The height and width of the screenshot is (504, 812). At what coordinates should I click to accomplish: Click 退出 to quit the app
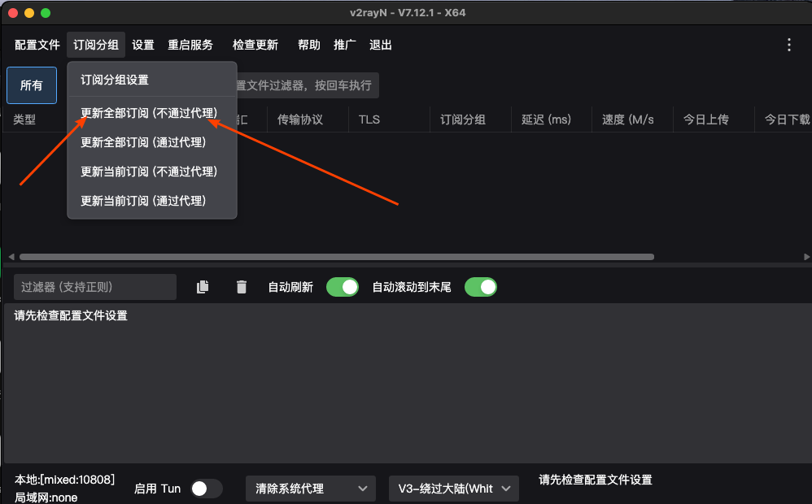(380, 45)
